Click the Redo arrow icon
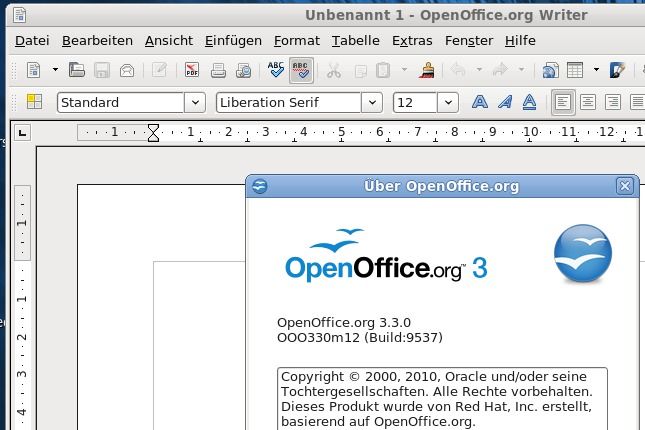The image size is (645, 430). (500, 70)
